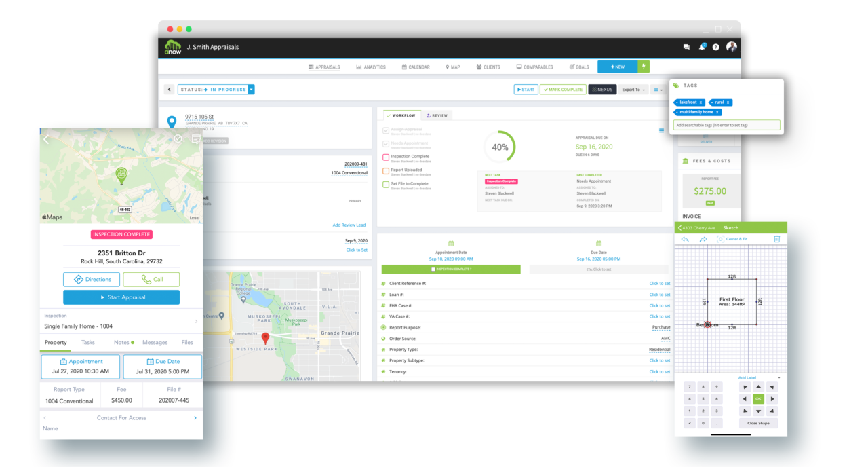868x467 pixels.
Task: Open the Status In Progress dropdown
Action: pos(251,90)
